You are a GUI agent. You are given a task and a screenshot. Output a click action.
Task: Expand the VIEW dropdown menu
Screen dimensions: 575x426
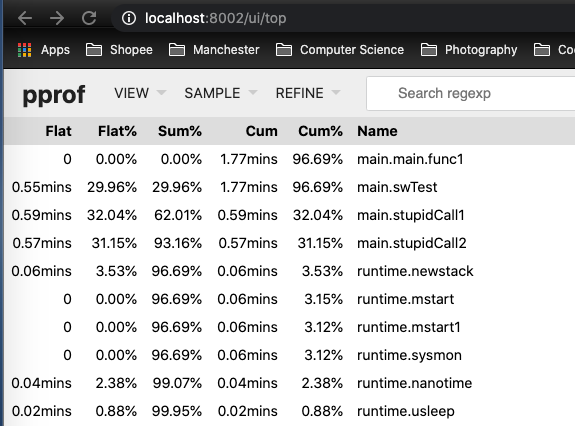(x=140, y=93)
